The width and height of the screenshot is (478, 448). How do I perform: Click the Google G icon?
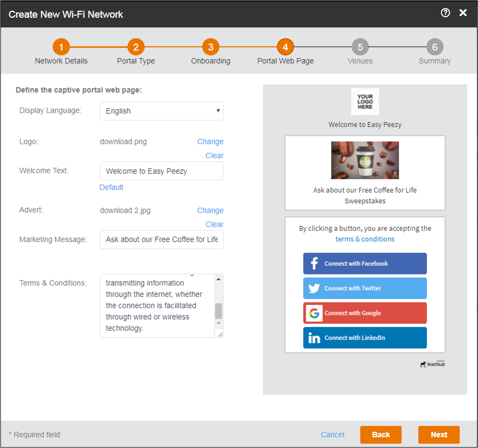coord(314,313)
